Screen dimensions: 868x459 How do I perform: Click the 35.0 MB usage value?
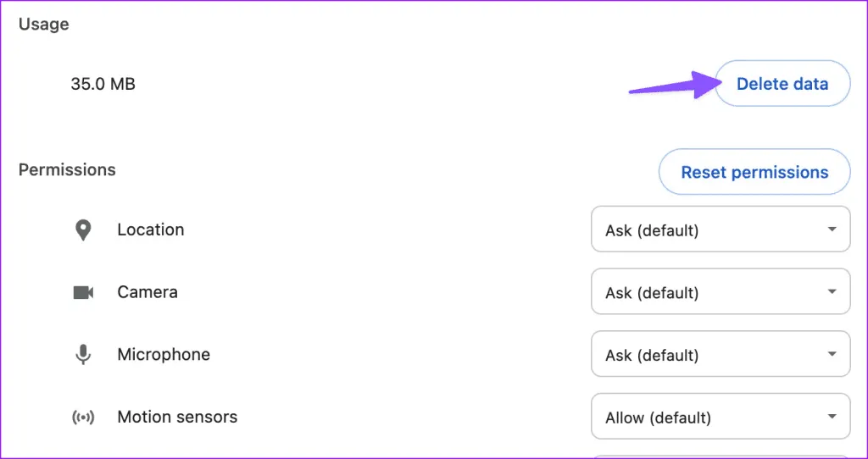pyautogui.click(x=103, y=84)
